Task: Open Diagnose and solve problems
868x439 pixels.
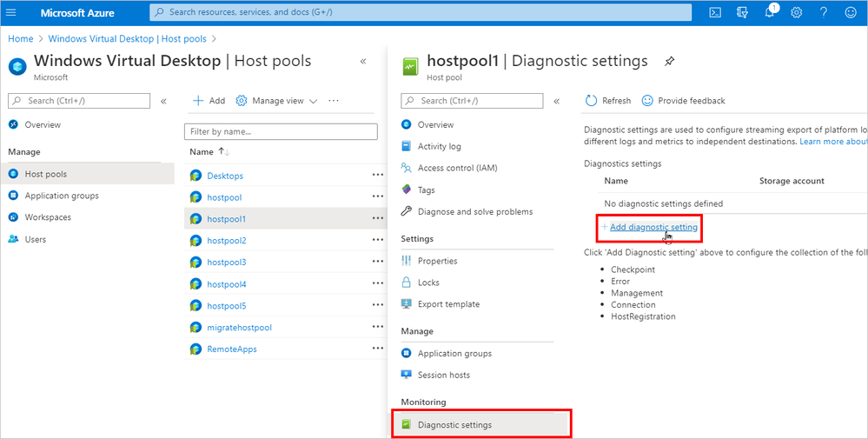Action: coord(476,211)
